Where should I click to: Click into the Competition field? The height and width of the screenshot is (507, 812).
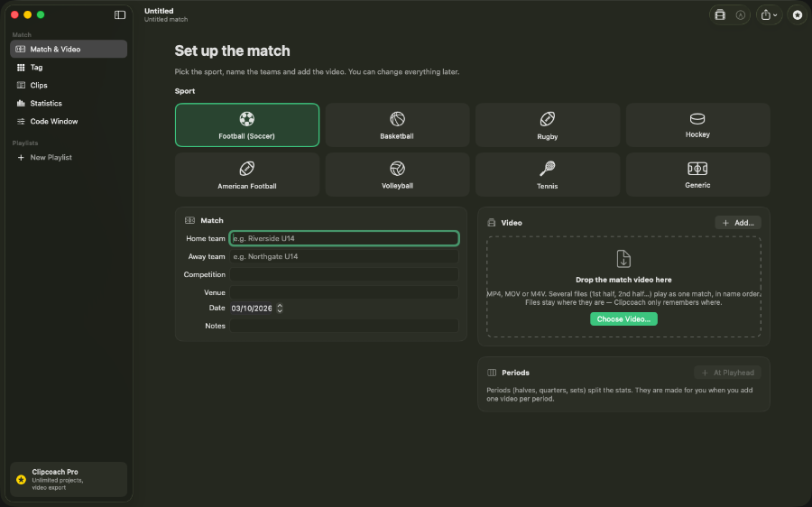point(344,274)
